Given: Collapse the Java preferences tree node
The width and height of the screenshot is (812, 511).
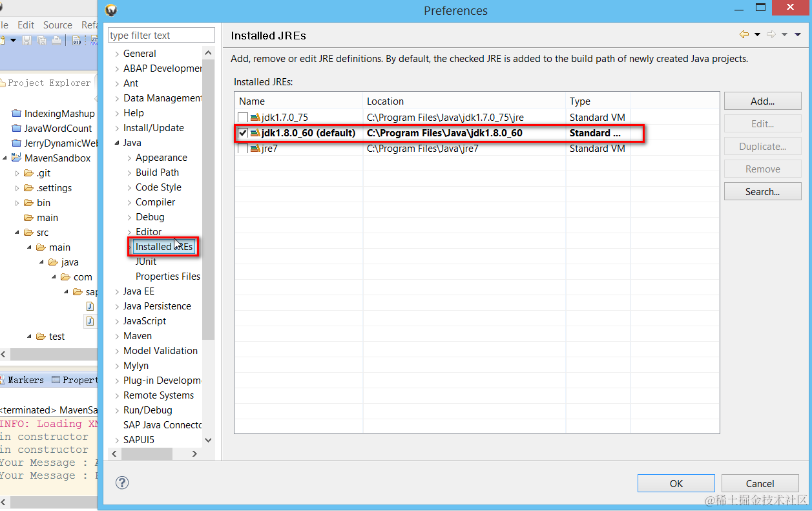Looking at the screenshot, I should pos(116,142).
